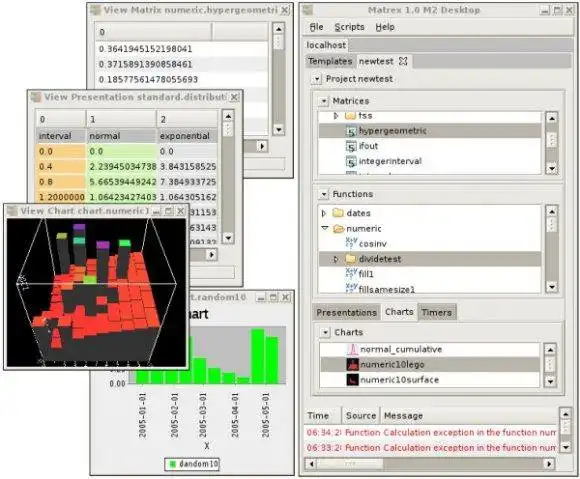Click the View Matrix window title icon
Screen dimensions: 580x479
click(x=95, y=10)
